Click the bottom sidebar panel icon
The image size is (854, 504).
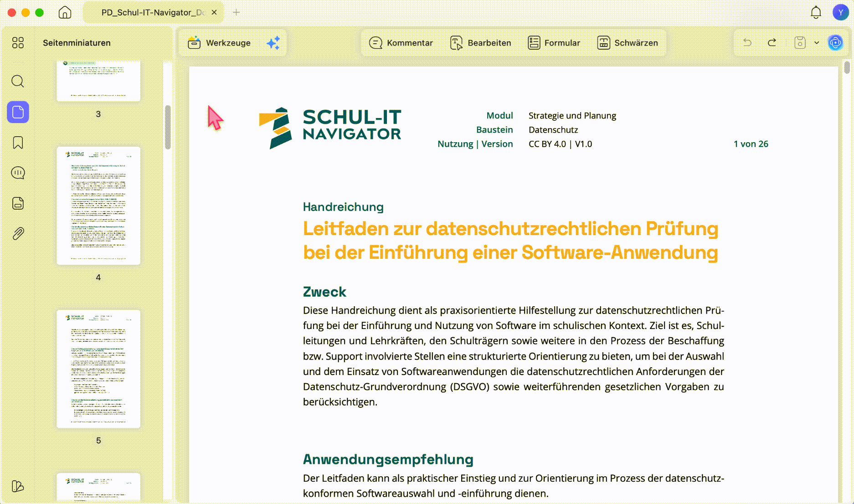click(18, 486)
